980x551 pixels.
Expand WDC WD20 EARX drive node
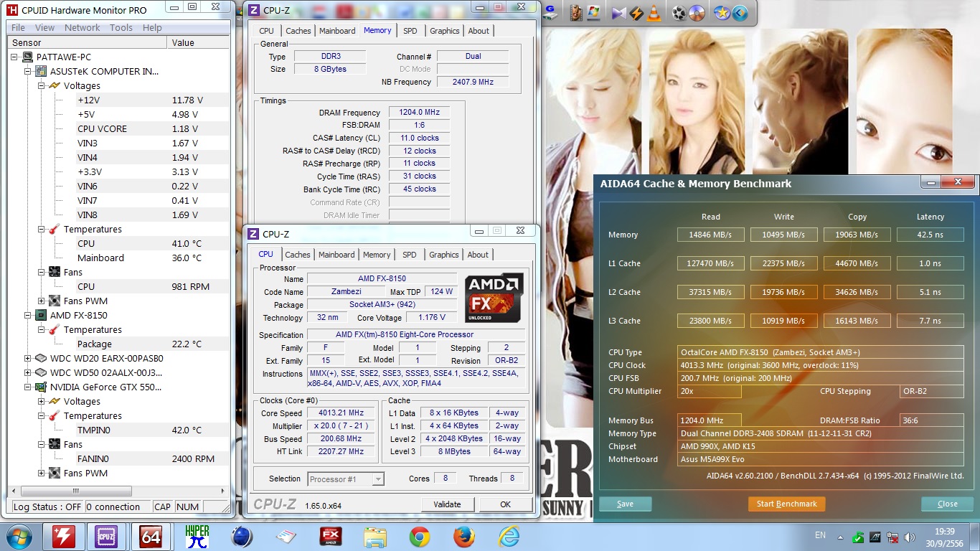pyautogui.click(x=28, y=359)
